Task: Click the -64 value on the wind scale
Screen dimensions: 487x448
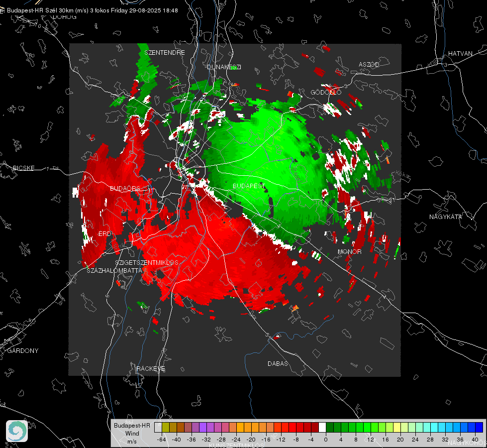Action: click(161, 440)
